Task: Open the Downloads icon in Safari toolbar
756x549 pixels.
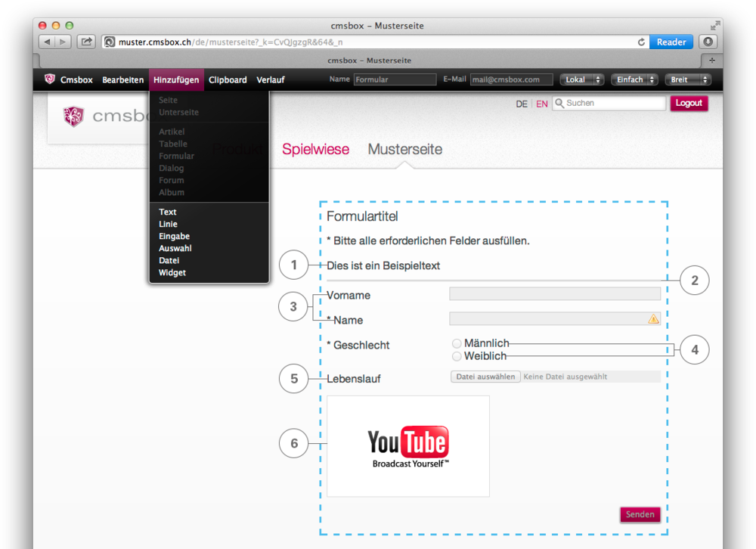Action: tap(708, 42)
